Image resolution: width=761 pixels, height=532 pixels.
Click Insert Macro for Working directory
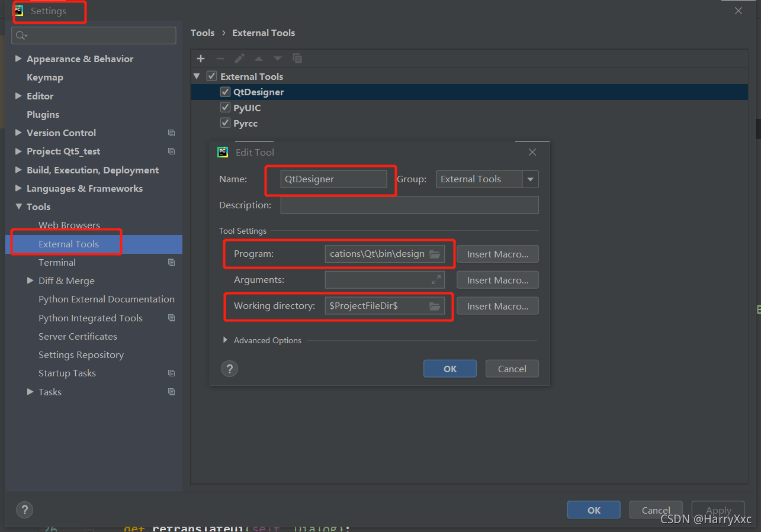click(x=497, y=306)
